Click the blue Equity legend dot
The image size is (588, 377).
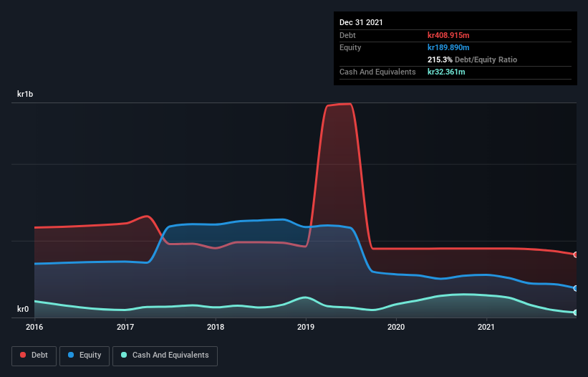pyautogui.click(x=71, y=355)
